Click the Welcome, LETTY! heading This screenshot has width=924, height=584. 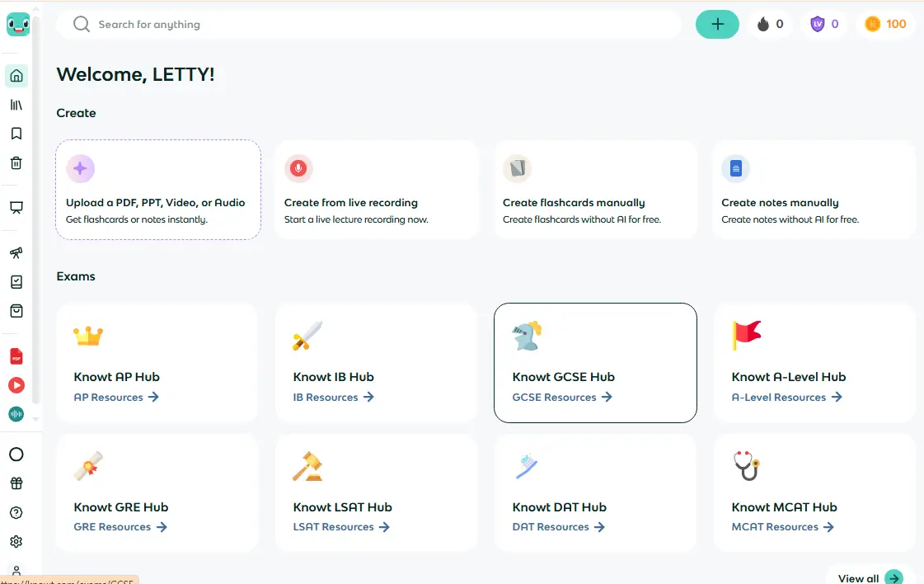(135, 74)
